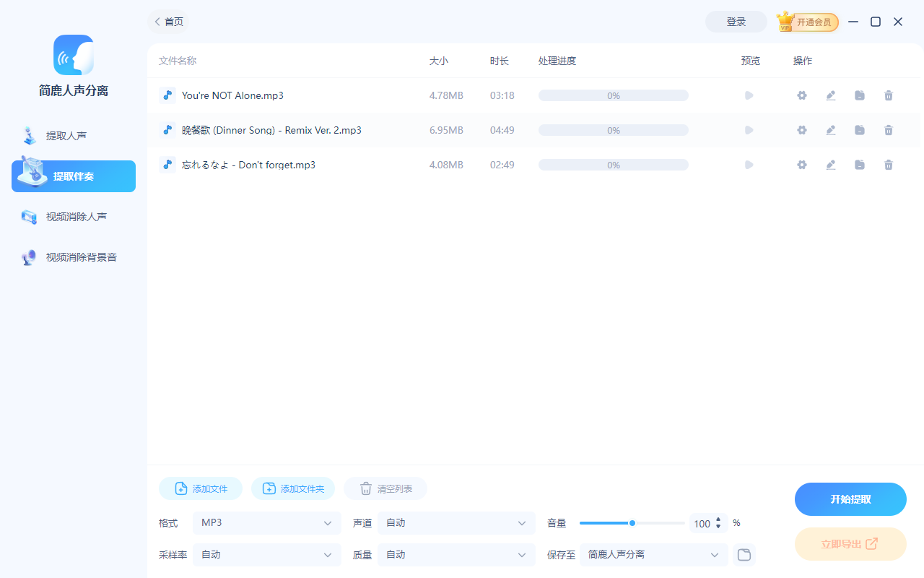Screen dimensions: 924x578
Task: Click browse folder icon beside 保存至
Action: pyautogui.click(x=744, y=555)
